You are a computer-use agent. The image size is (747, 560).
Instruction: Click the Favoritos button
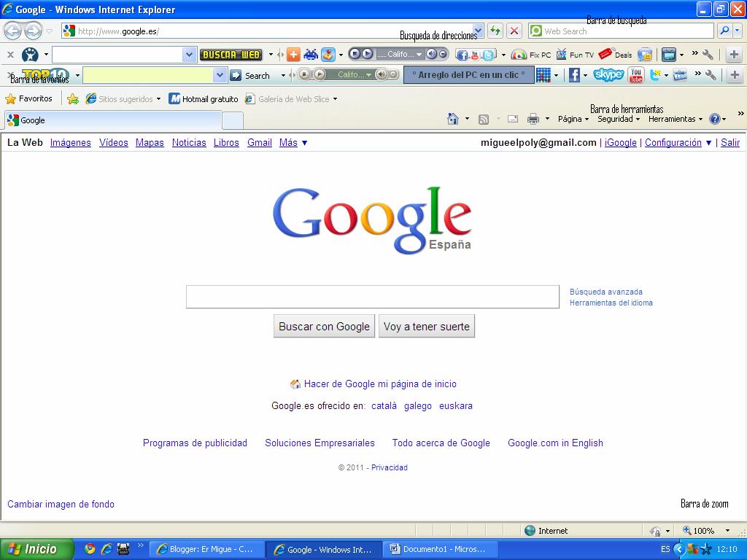point(29,98)
